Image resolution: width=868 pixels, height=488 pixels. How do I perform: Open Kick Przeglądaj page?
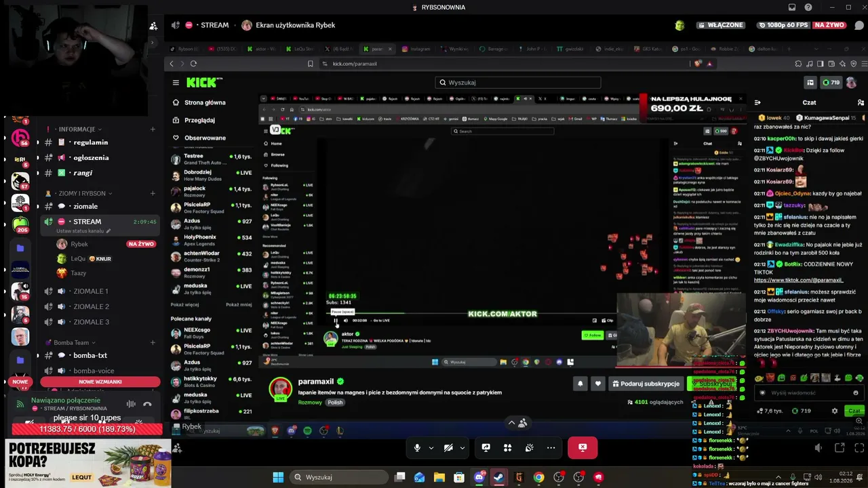tap(199, 121)
